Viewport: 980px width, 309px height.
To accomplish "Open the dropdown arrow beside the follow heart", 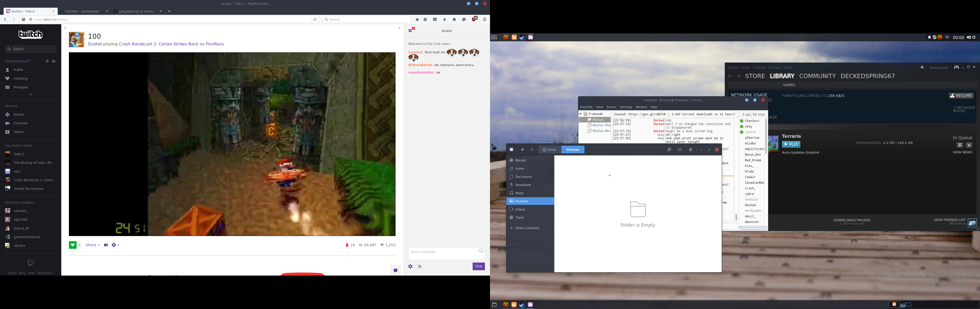I will 79,245.
